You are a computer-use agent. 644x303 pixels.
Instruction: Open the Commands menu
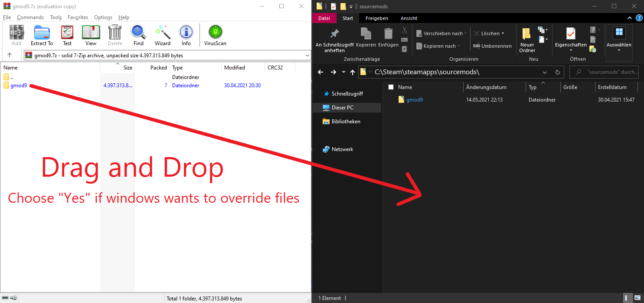30,17
